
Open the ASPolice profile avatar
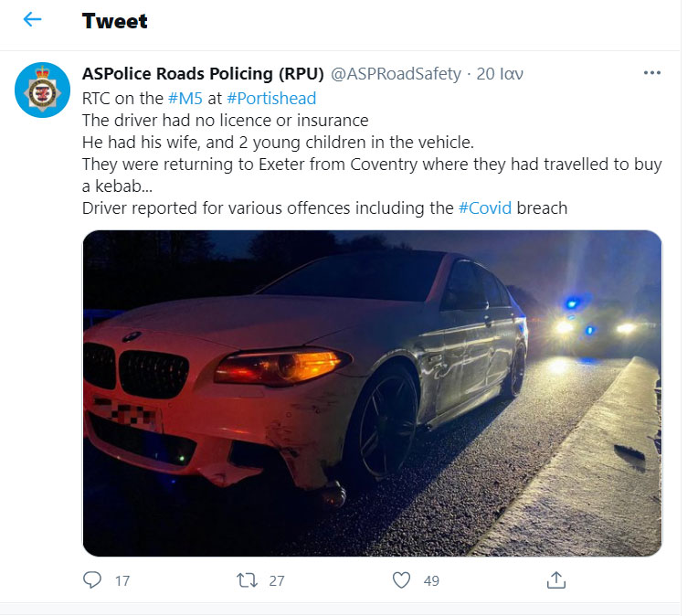(42, 90)
